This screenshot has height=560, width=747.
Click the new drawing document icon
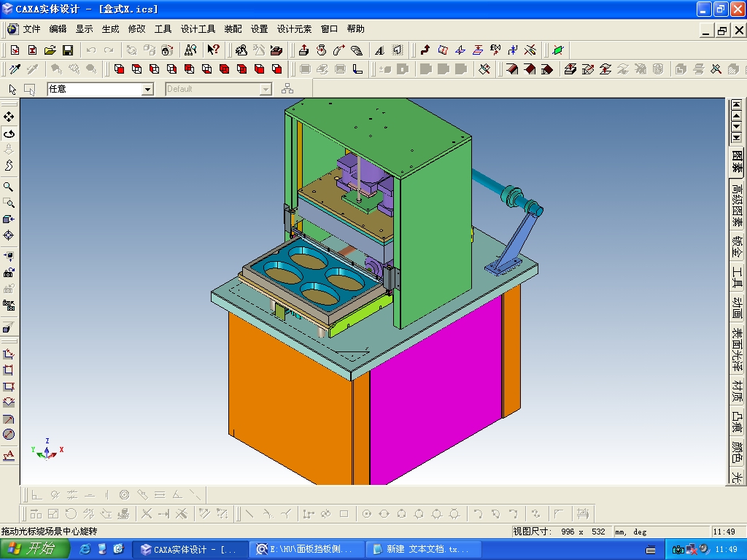(32, 50)
